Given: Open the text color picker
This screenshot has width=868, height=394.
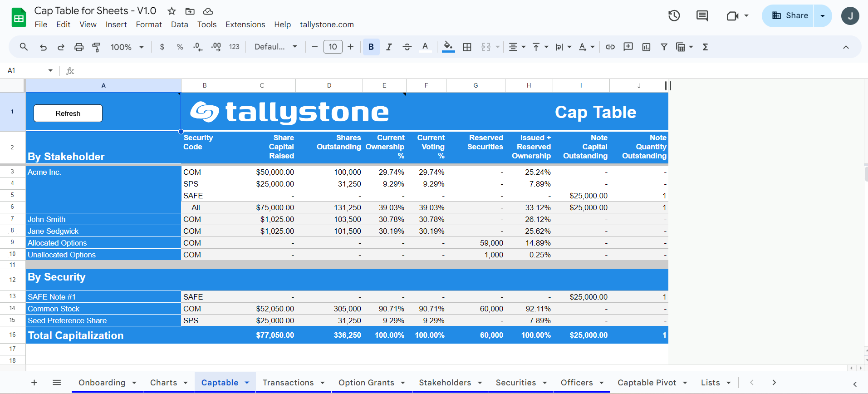Looking at the screenshot, I should coord(425,47).
